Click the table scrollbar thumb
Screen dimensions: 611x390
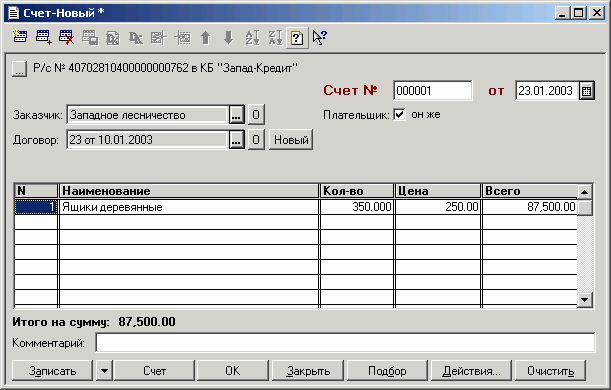585,207
